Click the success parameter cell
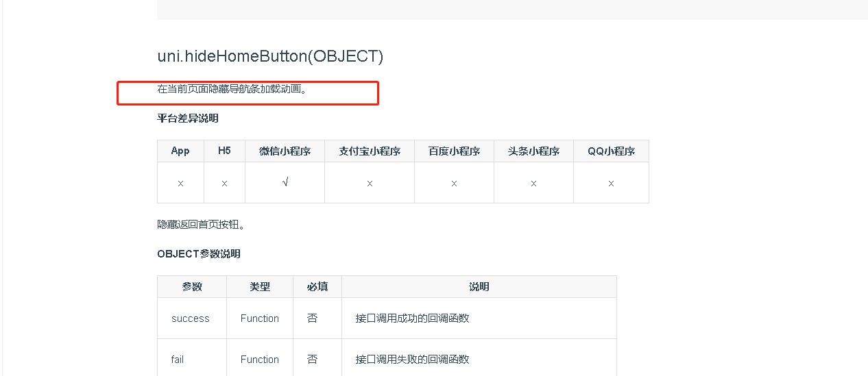The height and width of the screenshot is (376, 868). click(191, 318)
